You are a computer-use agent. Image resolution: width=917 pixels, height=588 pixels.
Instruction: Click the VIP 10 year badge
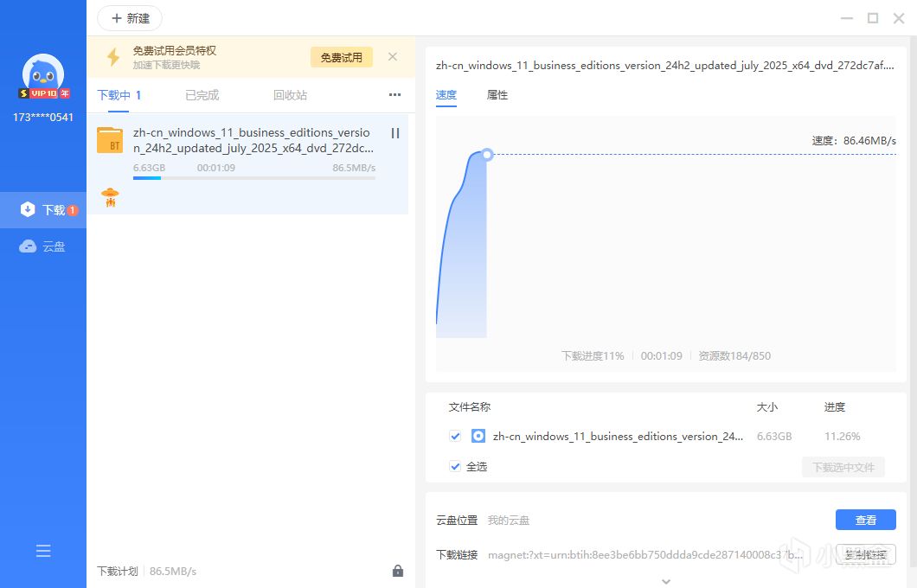coord(44,93)
